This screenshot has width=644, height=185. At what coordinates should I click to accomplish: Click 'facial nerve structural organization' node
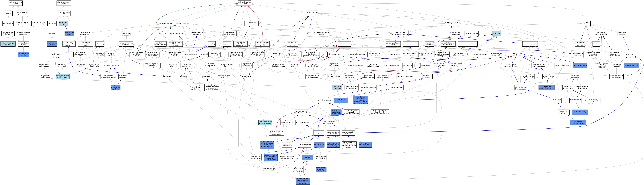point(578,122)
